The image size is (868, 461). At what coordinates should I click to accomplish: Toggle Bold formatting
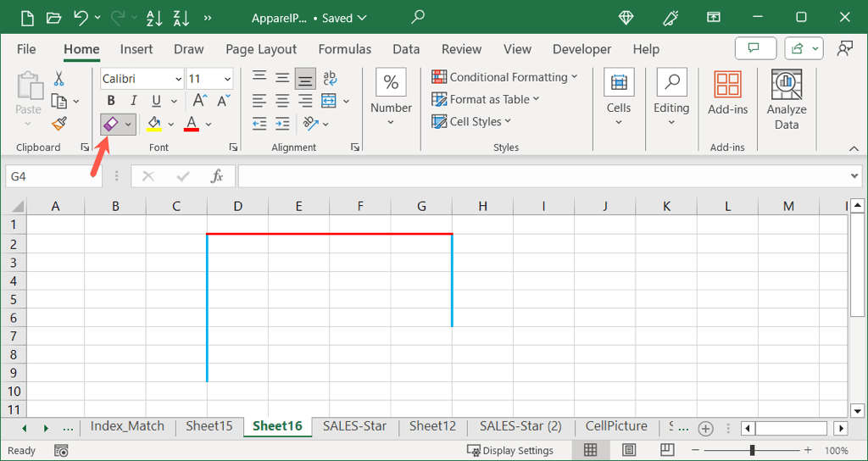coord(111,102)
